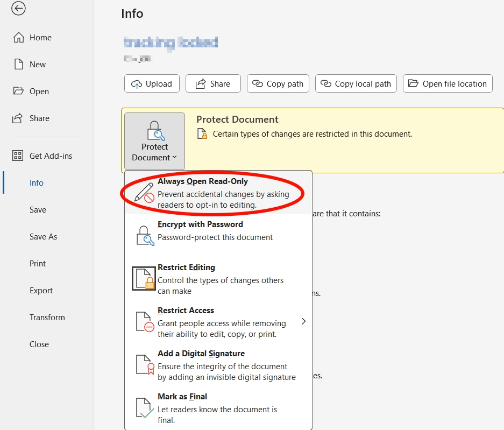Click the Copy local path button
The width and height of the screenshot is (504, 430).
[x=356, y=83]
